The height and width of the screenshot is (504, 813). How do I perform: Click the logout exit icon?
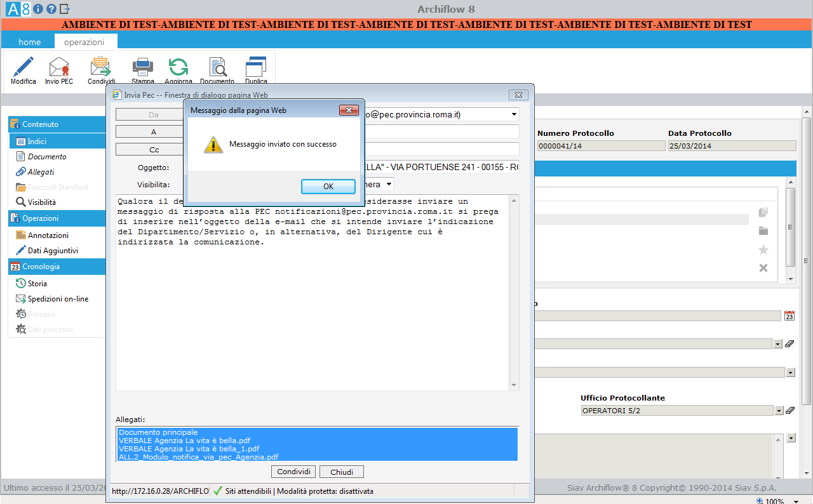pyautogui.click(x=64, y=9)
